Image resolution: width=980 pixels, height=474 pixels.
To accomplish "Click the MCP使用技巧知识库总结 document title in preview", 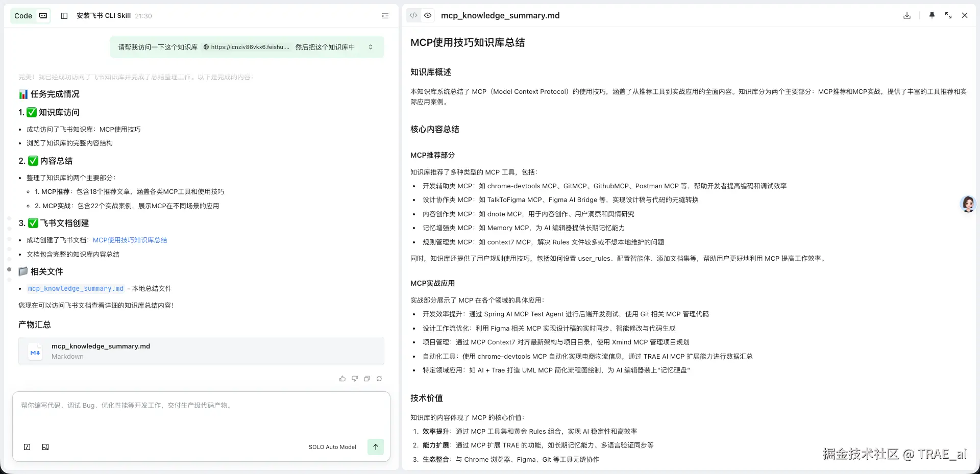I will click(468, 42).
